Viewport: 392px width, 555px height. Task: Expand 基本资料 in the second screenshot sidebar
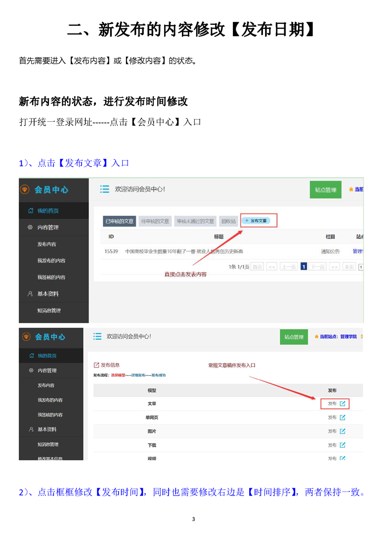tap(47, 429)
